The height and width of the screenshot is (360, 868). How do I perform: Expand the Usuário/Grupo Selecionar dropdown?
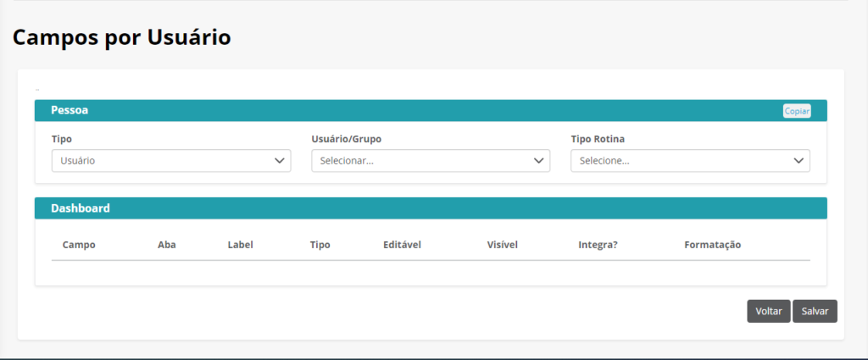pyautogui.click(x=431, y=161)
